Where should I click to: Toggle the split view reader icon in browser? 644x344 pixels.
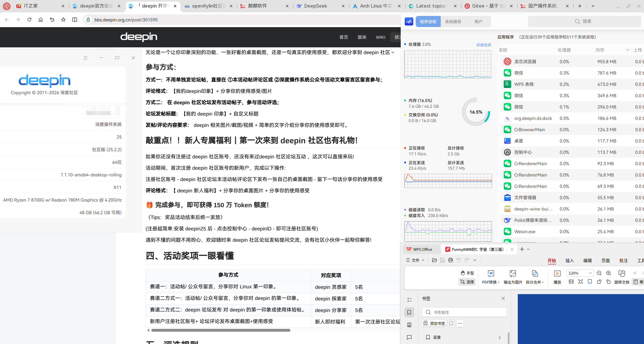coord(75,20)
